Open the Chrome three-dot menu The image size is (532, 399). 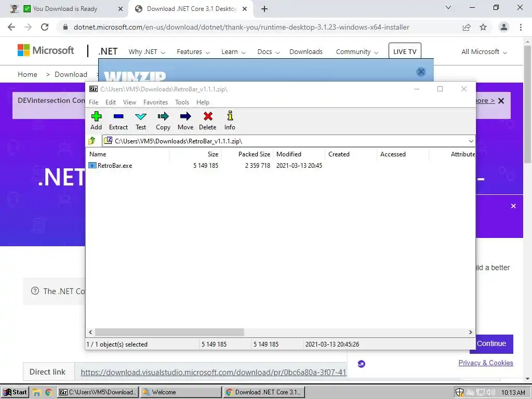[521, 27]
